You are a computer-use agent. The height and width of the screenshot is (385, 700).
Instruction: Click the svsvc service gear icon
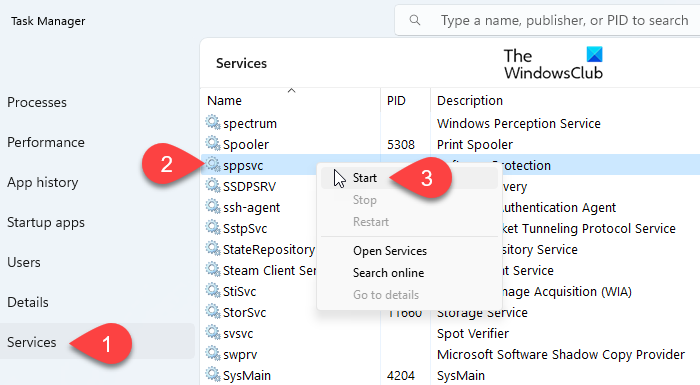[213, 332]
